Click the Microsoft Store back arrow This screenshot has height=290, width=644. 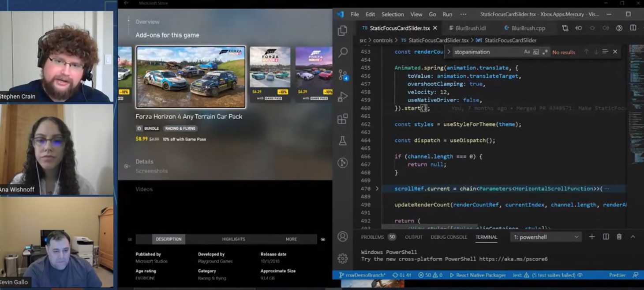[x=126, y=3]
